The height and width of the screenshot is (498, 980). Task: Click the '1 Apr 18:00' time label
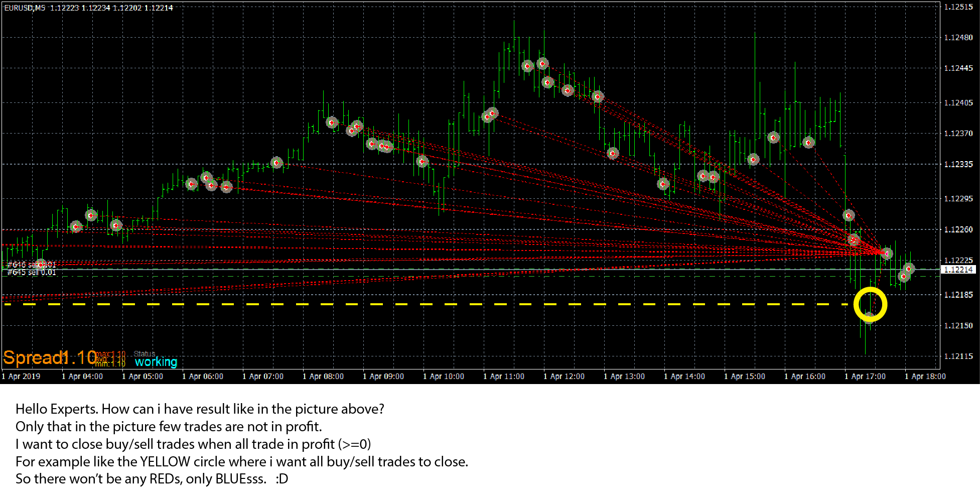coord(925,376)
